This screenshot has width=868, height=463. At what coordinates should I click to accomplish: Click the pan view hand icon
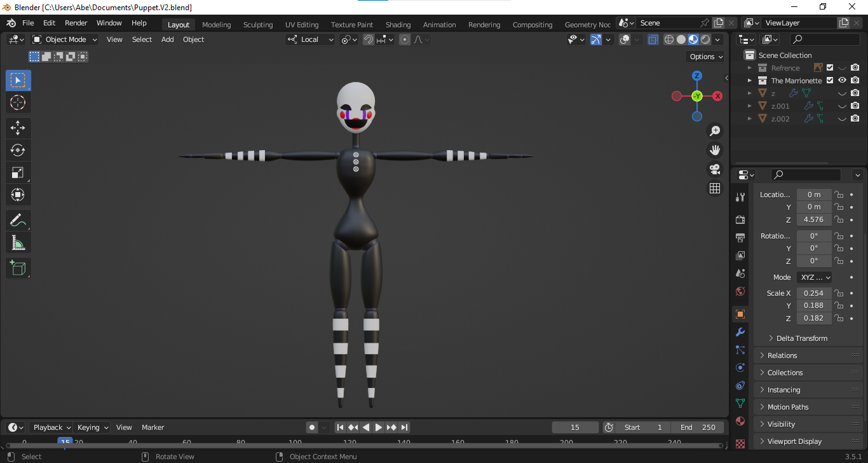coord(715,150)
